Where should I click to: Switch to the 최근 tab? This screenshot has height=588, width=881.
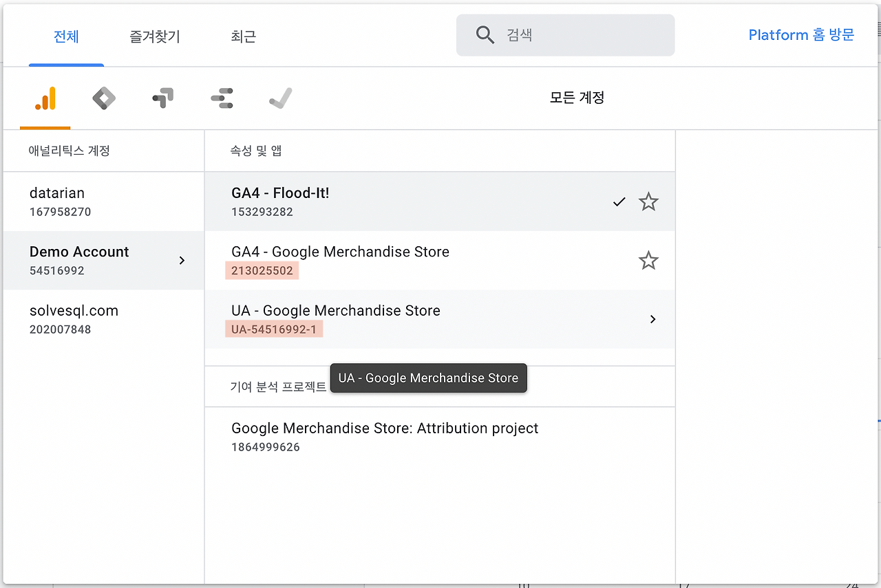[244, 36]
